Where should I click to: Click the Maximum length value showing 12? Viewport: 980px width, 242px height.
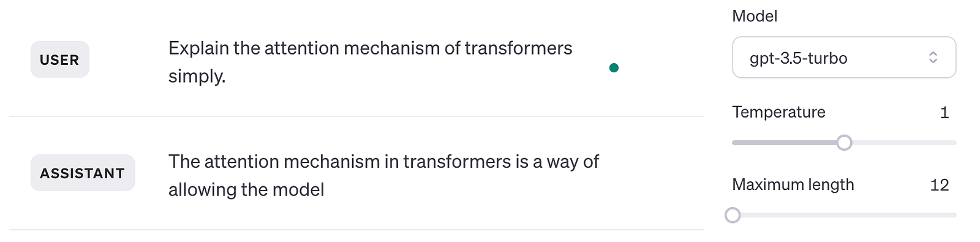tap(940, 185)
